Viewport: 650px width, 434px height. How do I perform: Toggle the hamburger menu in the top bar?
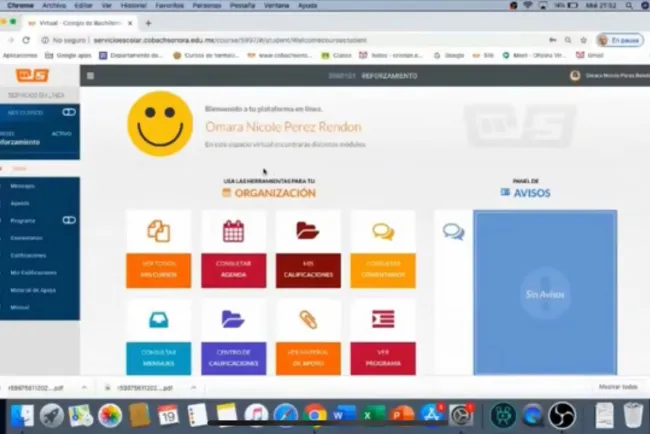(91, 76)
